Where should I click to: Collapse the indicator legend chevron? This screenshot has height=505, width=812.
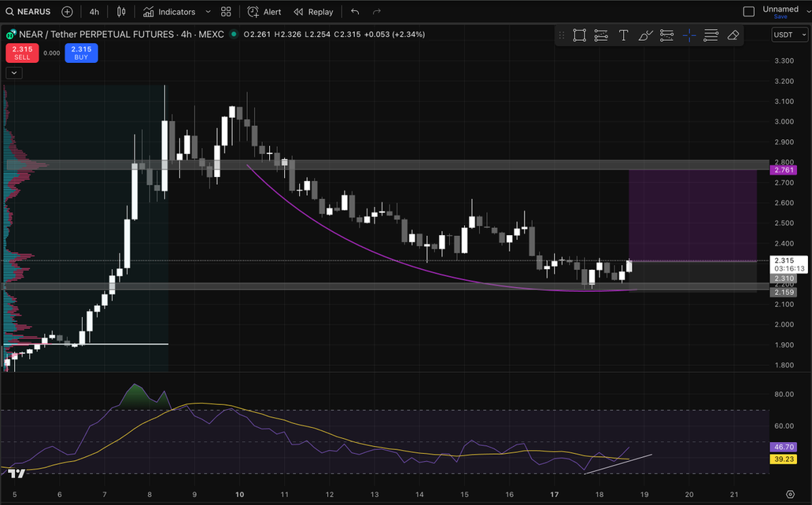tap(14, 72)
